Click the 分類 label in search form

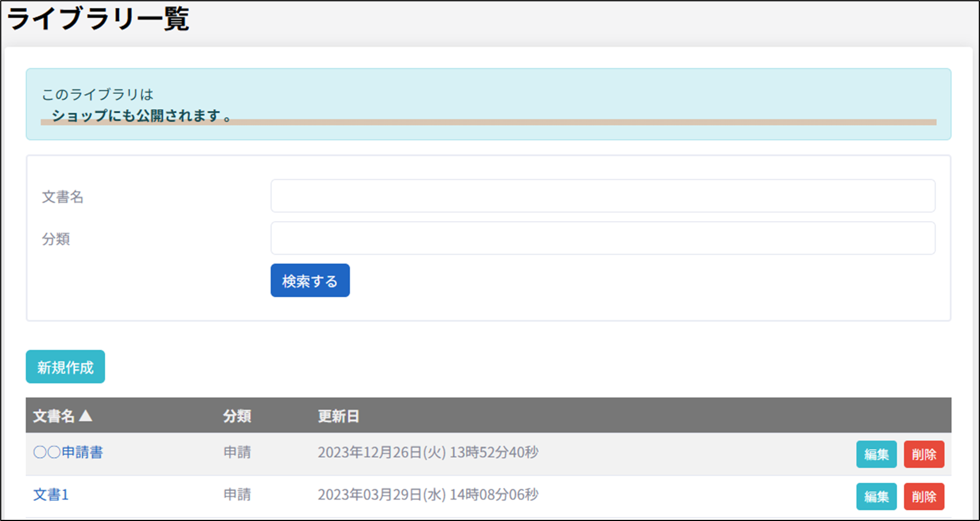click(56, 239)
